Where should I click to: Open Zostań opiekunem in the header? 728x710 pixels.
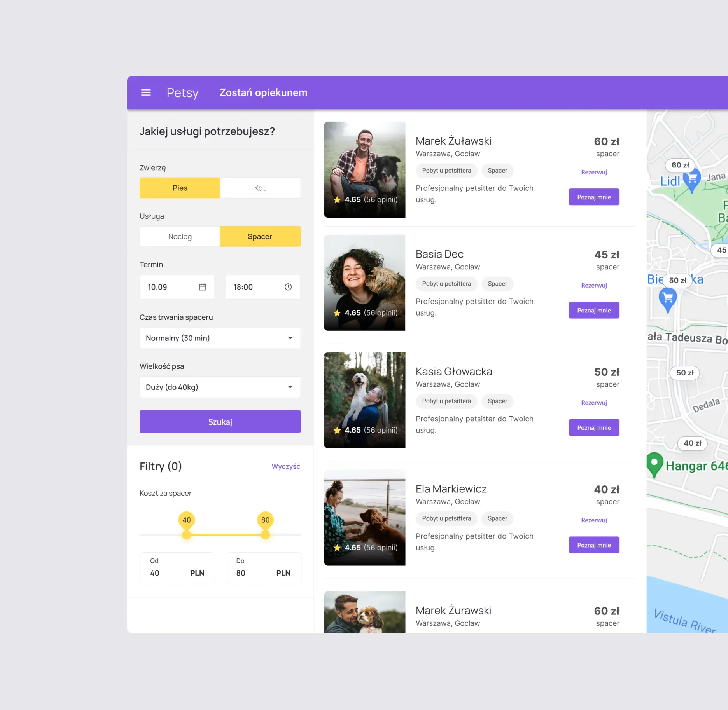(263, 93)
